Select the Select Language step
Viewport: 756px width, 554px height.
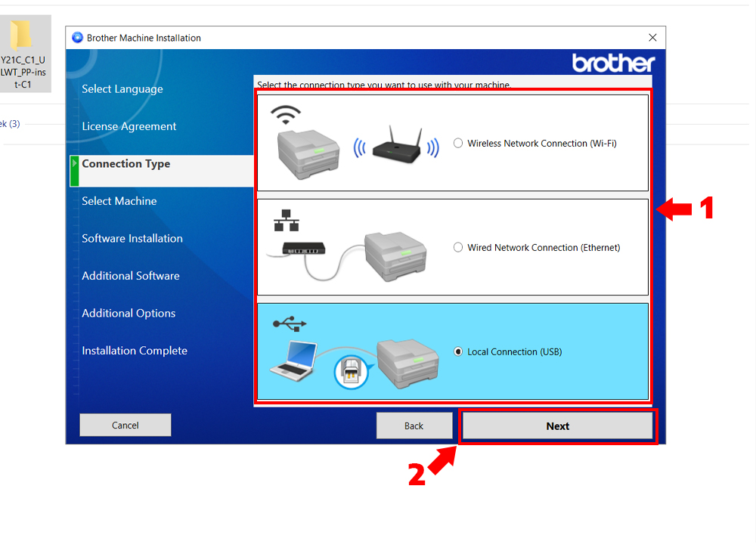122,88
